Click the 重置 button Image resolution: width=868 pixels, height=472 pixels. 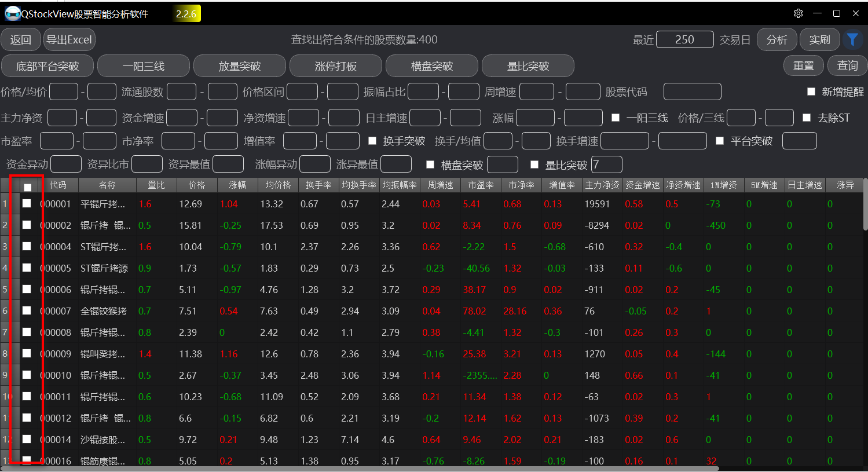[804, 65]
